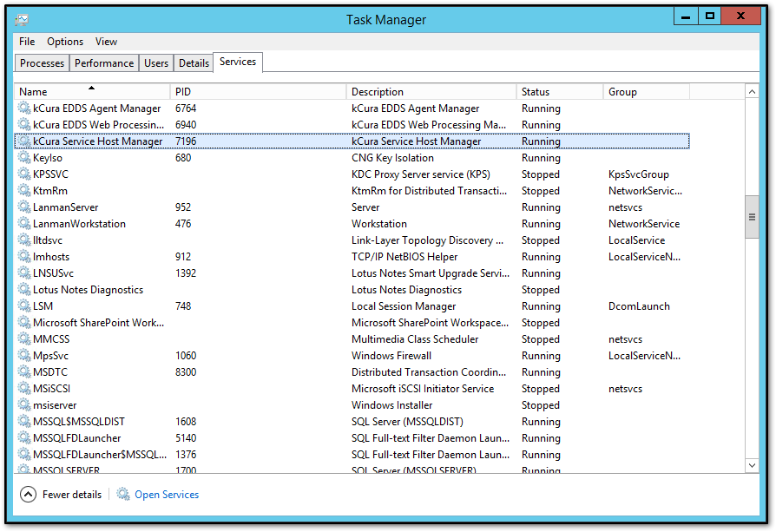Viewport: 776px width, 532px height.
Task: Click the gear icon beside kCura Service Host Manager
Action: coord(23,141)
